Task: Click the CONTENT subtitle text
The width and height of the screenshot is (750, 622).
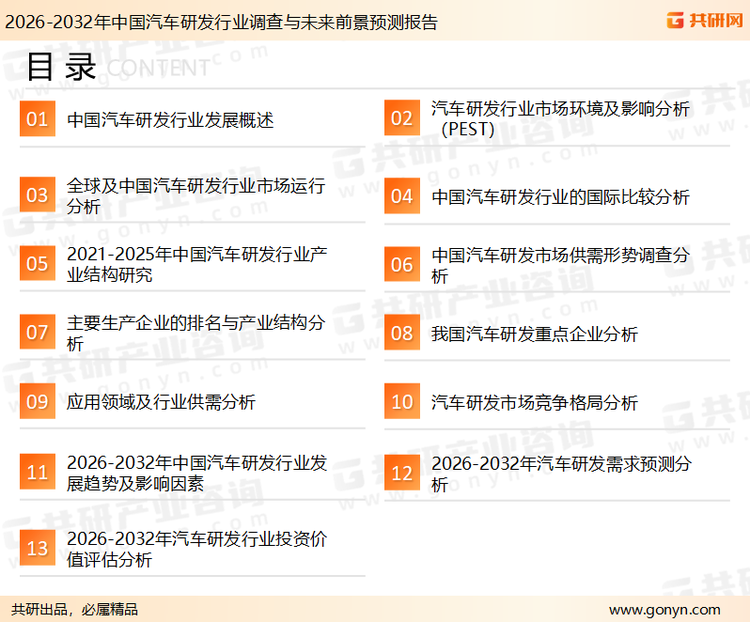Action: (x=158, y=68)
